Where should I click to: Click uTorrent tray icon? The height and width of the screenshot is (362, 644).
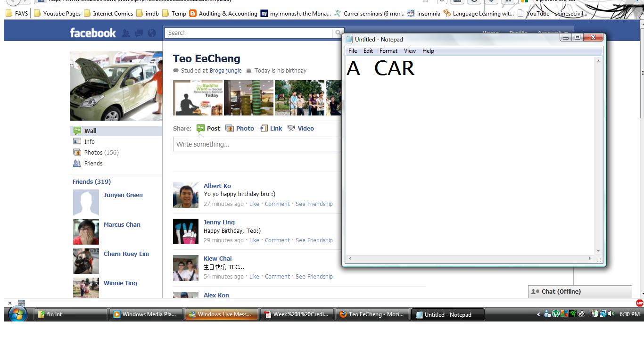click(x=556, y=313)
